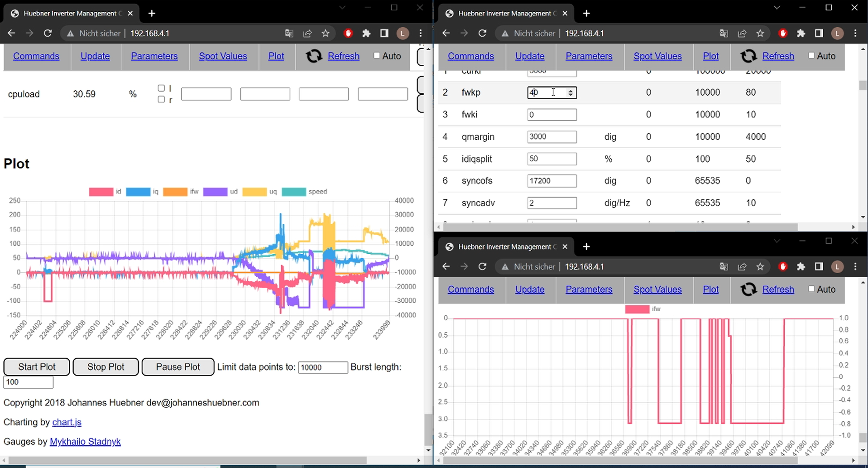Switch to Spot Values in the top-right window
This screenshot has height=468, width=868.
point(657,56)
